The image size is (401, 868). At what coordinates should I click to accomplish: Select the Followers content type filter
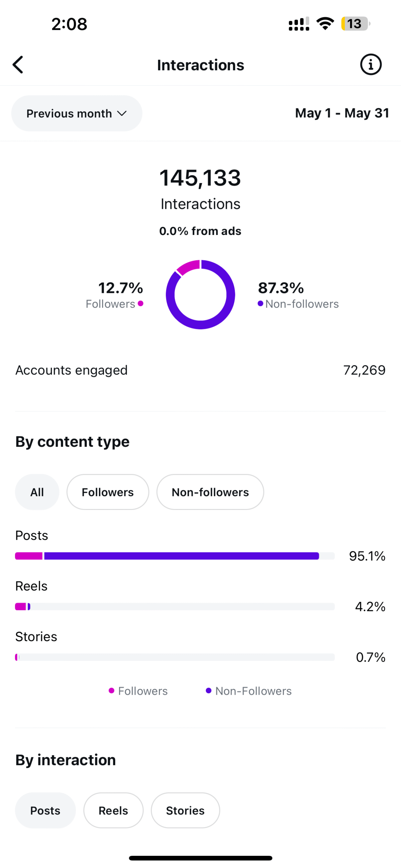pos(108,492)
